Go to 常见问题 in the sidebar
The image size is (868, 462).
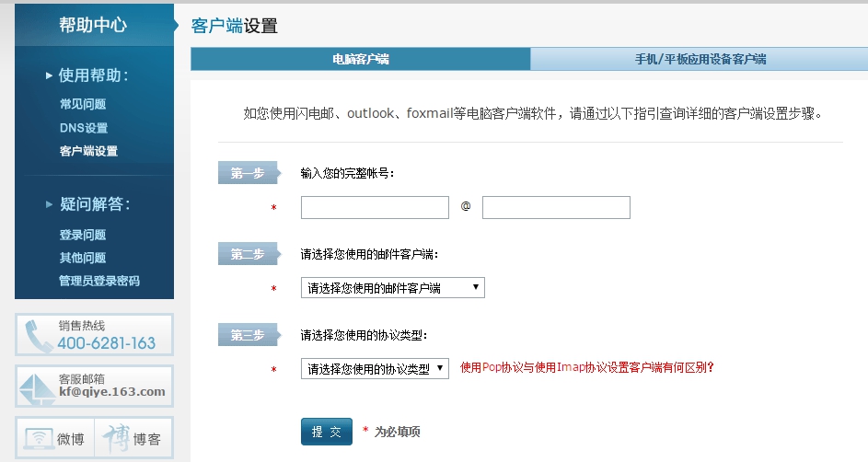point(83,105)
